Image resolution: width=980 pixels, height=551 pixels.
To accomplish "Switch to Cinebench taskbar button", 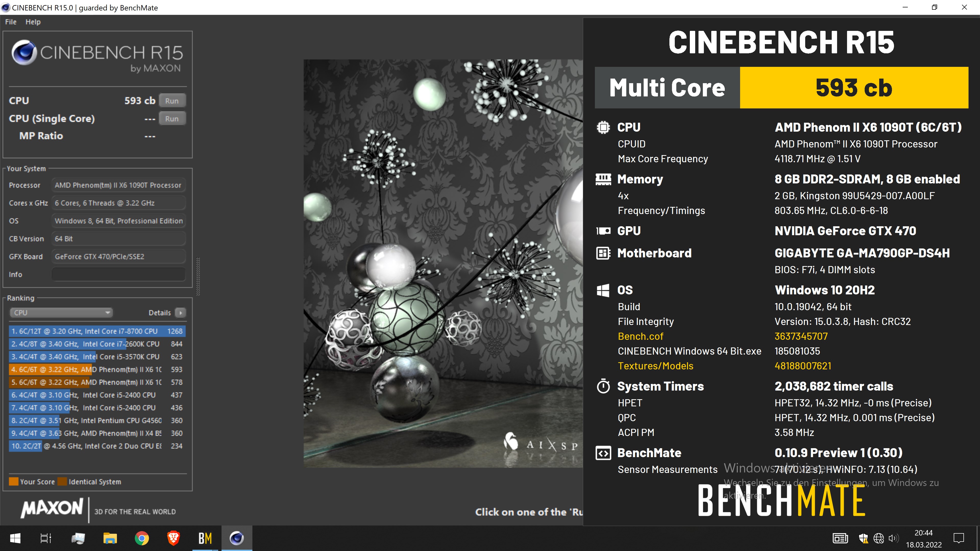I will [237, 538].
